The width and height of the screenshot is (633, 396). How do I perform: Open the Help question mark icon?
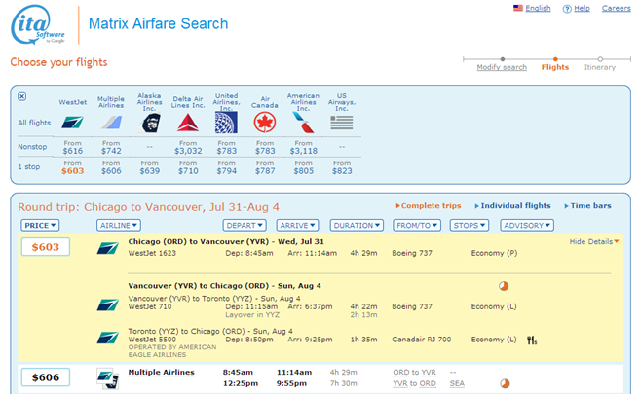pos(567,9)
